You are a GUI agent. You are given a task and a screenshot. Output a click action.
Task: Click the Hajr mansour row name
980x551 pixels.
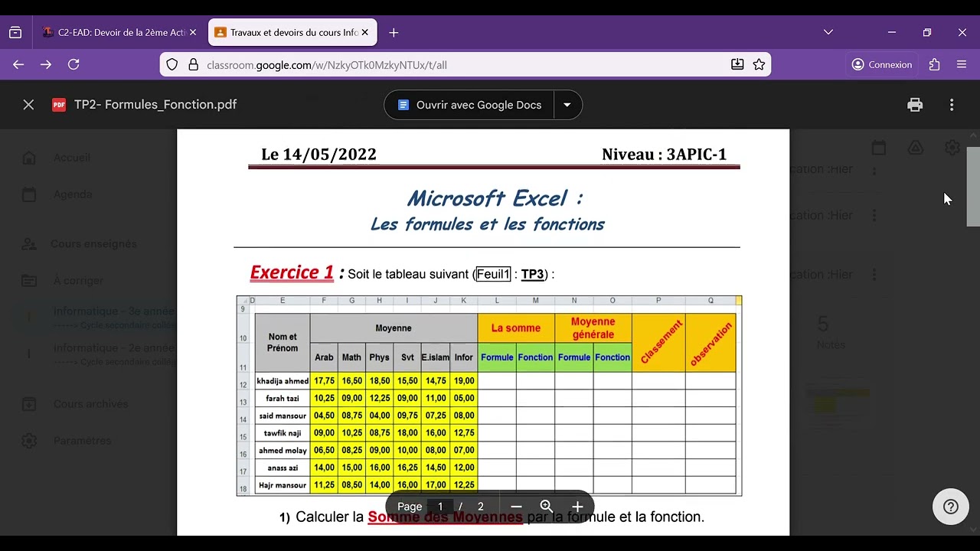tap(283, 485)
